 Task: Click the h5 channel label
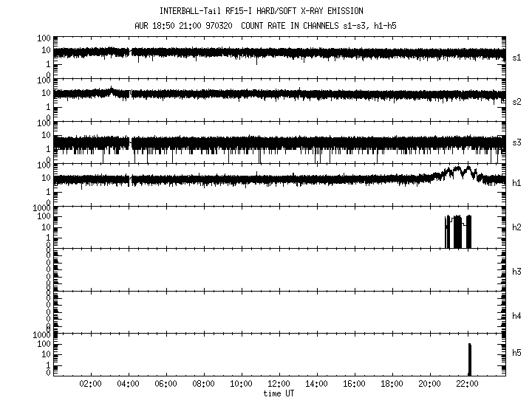tap(516, 354)
